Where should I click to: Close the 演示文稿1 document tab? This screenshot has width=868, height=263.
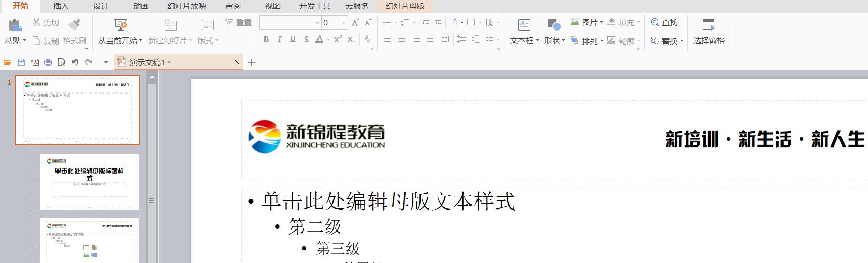pyautogui.click(x=237, y=62)
